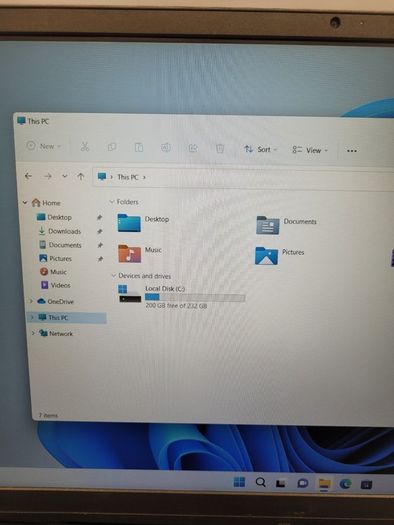Screen dimensions: 394x525
Task: Click the Paste clipboard icon
Action: coord(139,147)
